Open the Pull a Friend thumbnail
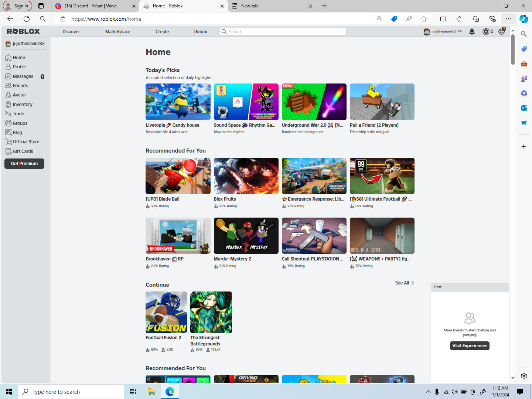 coord(382,102)
